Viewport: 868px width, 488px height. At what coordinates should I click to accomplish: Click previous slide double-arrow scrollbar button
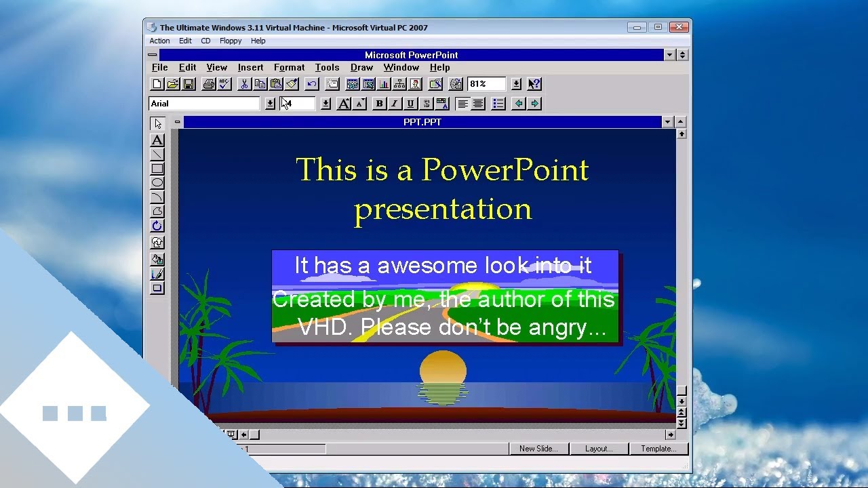tap(682, 412)
